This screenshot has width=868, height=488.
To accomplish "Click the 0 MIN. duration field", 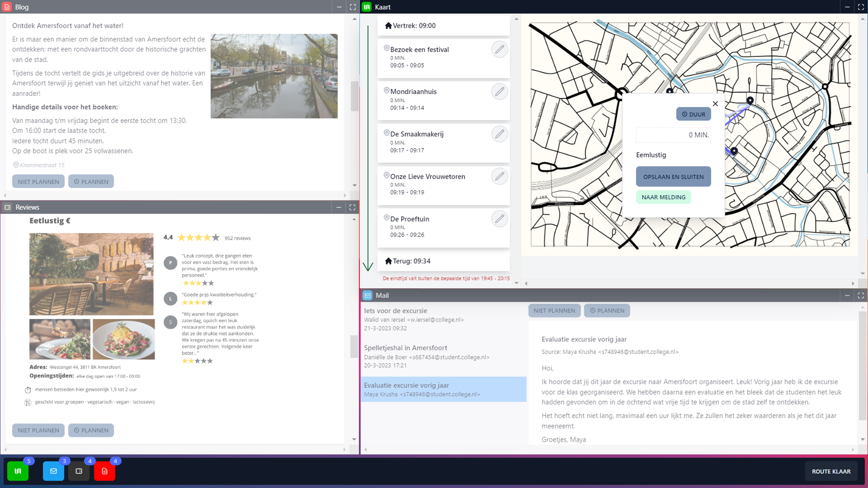I will 673,135.
